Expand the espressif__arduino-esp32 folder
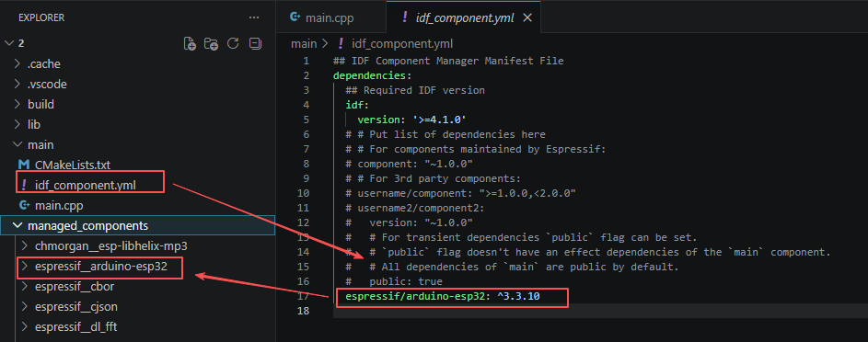Viewport: 868px width, 342px height. (24, 266)
